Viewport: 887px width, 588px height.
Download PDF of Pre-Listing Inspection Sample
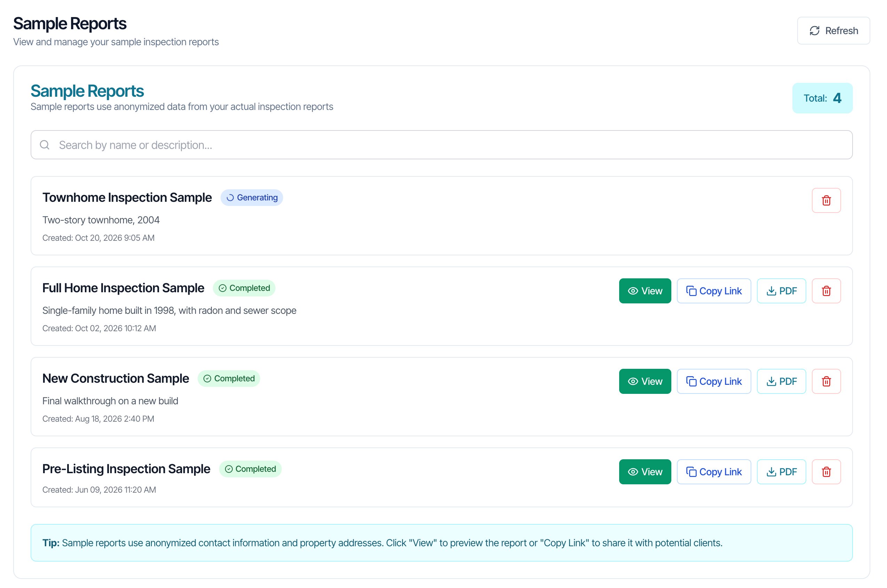pyautogui.click(x=781, y=472)
